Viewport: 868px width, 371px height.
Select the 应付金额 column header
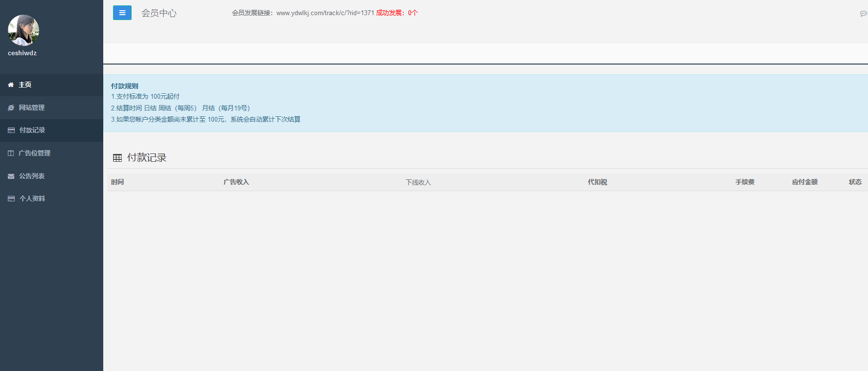(804, 182)
